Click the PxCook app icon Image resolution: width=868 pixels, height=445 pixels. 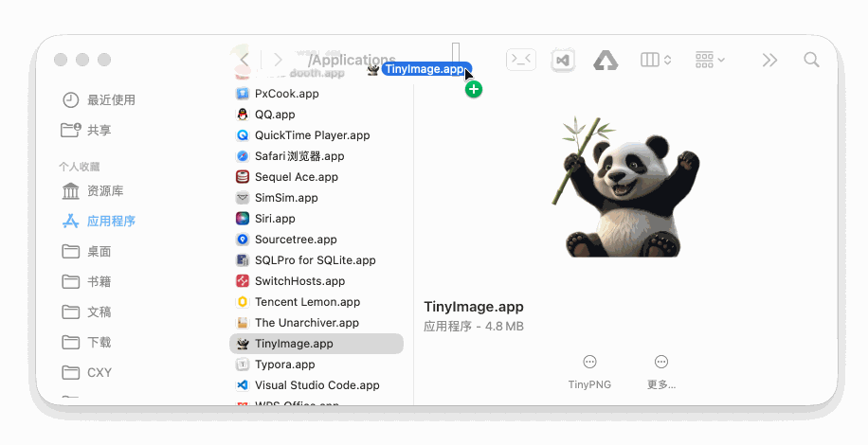tap(242, 94)
